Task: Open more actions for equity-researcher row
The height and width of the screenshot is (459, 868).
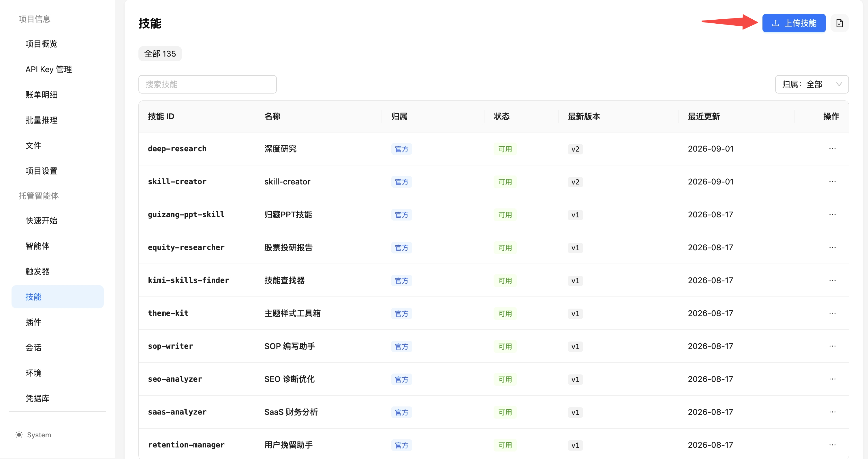Action: [832, 248]
